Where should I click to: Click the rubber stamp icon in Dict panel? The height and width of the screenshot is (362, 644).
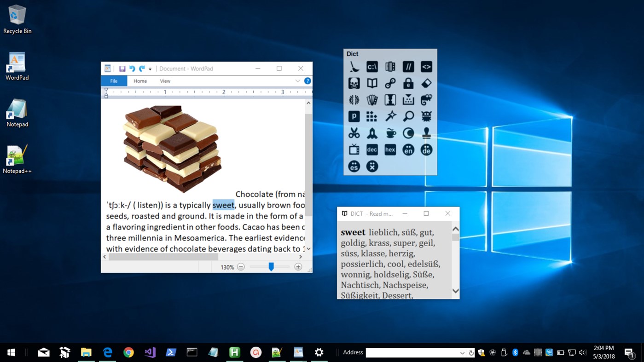426,133
